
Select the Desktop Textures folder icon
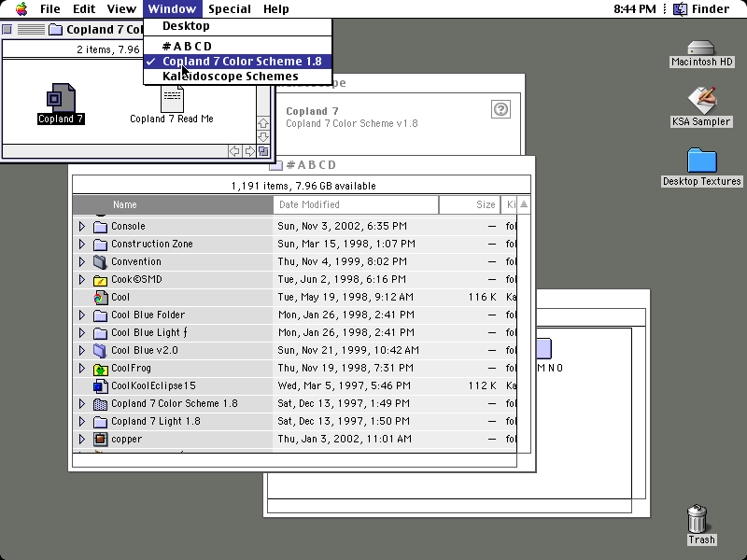pos(702,160)
